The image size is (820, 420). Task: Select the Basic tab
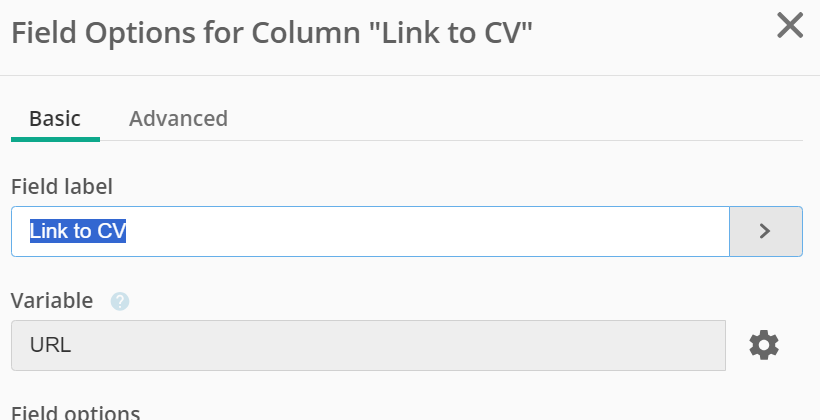point(55,119)
